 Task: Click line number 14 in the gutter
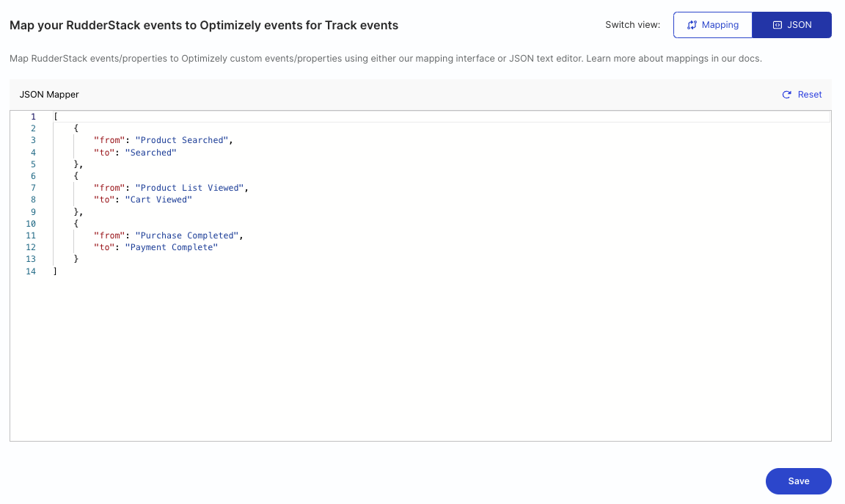31,271
